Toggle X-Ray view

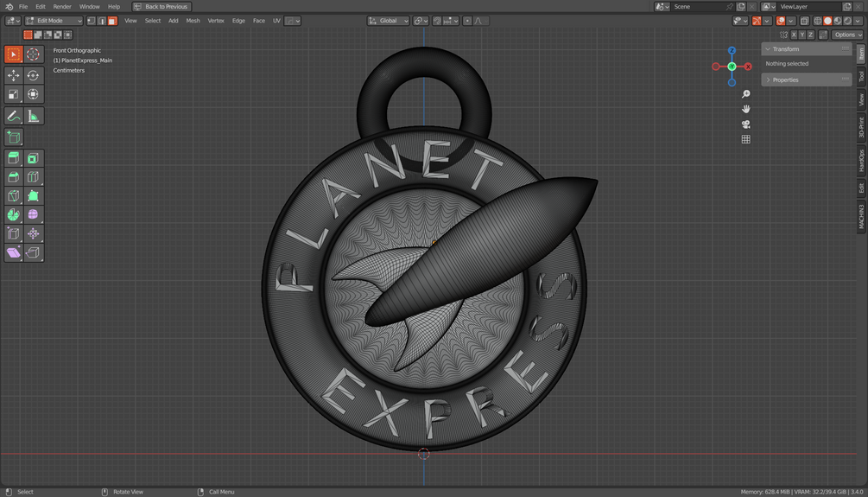804,21
